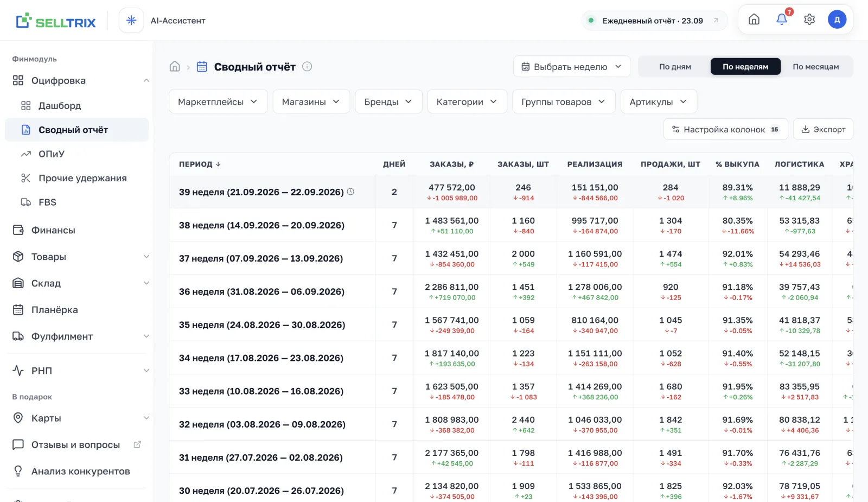The height and width of the screenshot is (502, 868).
Task: Open arrow icon of Ежедневный отчёт chip
Action: tap(716, 21)
